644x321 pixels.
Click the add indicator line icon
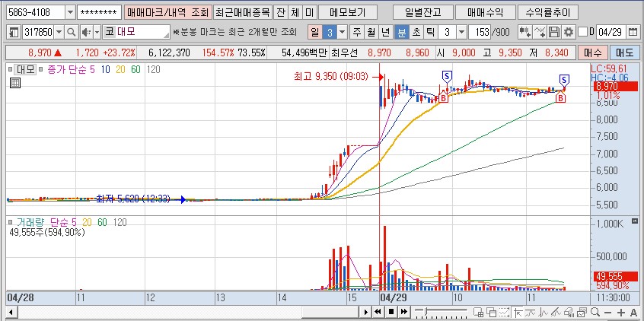coord(540,32)
